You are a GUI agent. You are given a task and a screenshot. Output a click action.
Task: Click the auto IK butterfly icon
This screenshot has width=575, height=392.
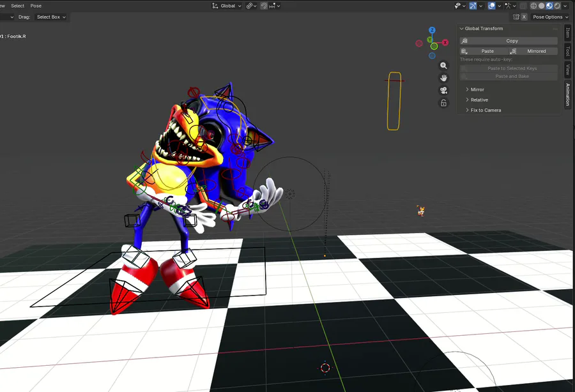pyautogui.click(x=516, y=17)
